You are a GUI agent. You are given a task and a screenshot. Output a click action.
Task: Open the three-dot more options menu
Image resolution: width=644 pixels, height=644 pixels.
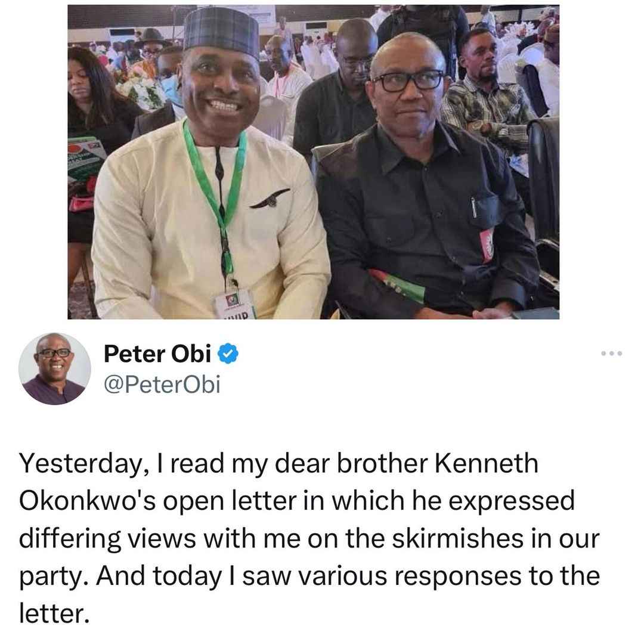click(x=612, y=353)
